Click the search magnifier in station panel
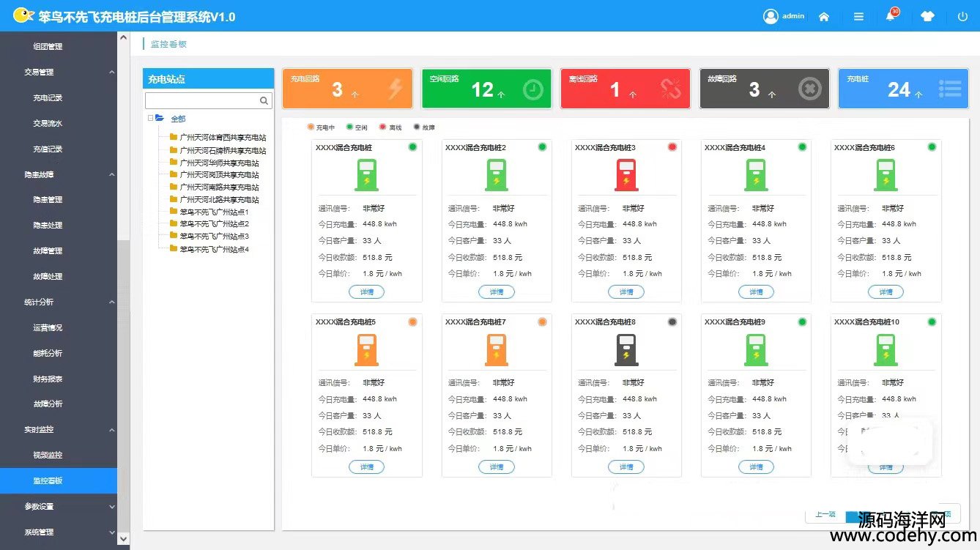The image size is (980, 550). pyautogui.click(x=264, y=100)
